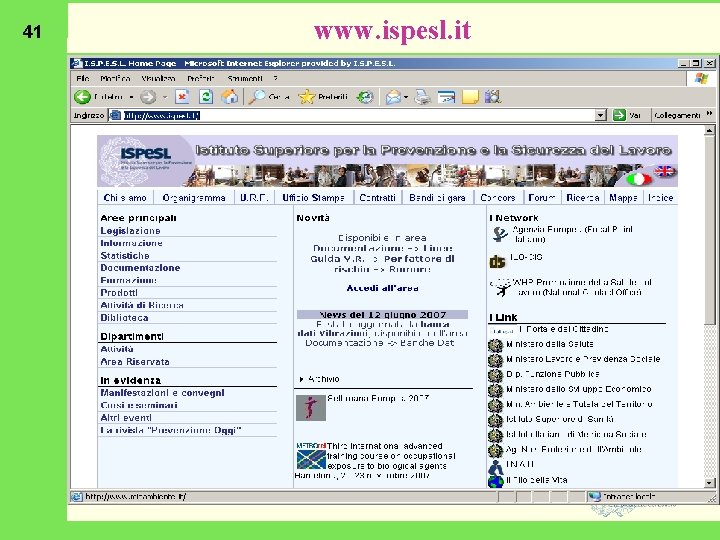Open the Forum navigation tab
This screenshot has width=720, height=540.
(542, 198)
